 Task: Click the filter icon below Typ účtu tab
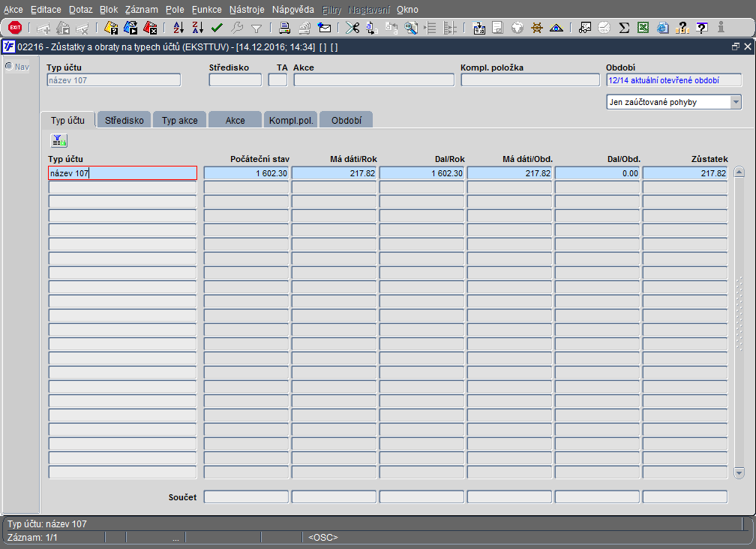click(58, 140)
